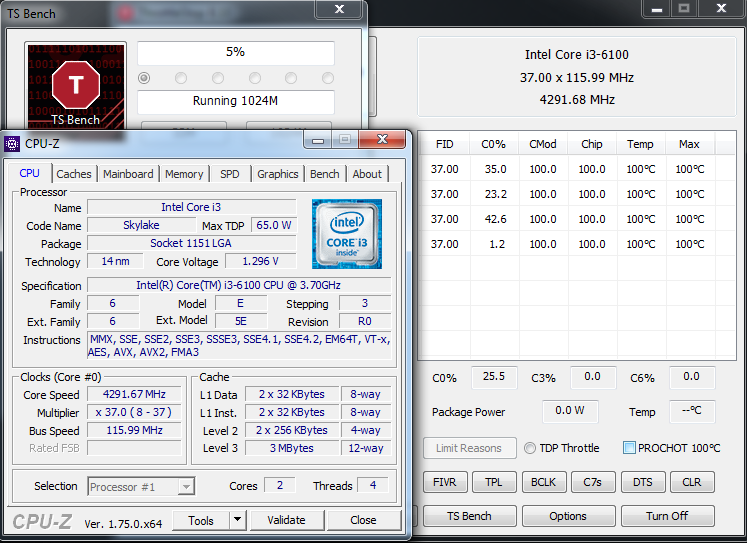
Task: Click the TS Bench stop-sign logo
Action: [75, 85]
